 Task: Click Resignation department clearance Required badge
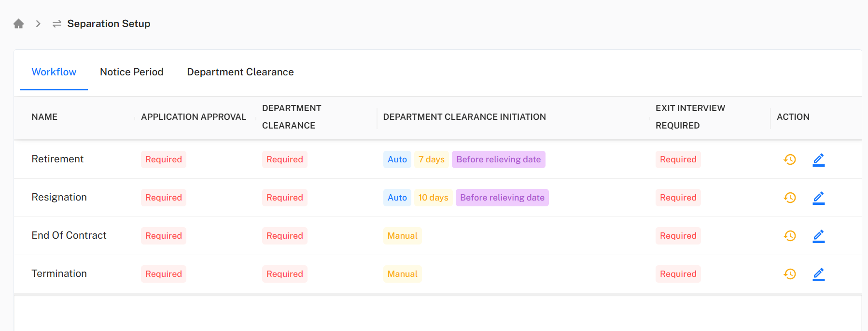285,198
